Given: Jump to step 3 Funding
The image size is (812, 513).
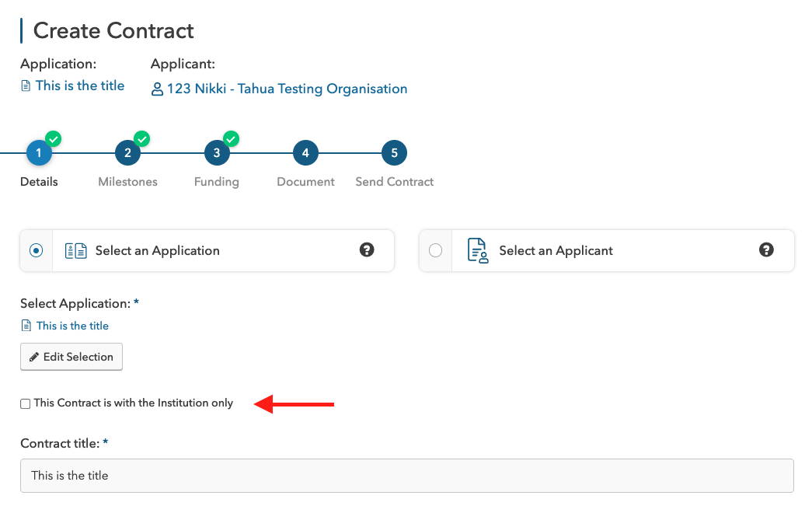Looking at the screenshot, I should [x=217, y=153].
